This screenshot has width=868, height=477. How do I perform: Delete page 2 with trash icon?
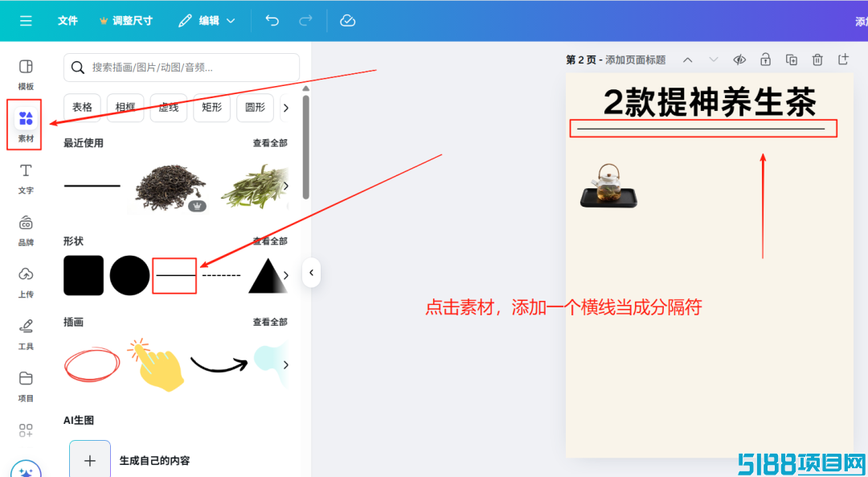click(817, 60)
